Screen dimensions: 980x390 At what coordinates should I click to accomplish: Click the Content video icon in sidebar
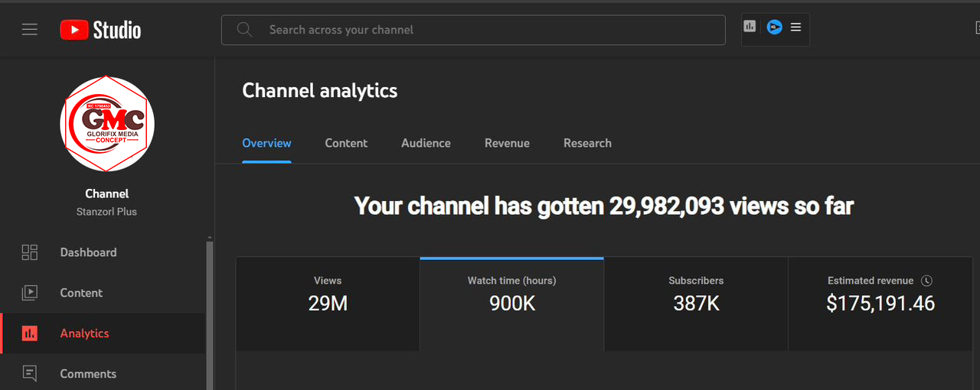click(30, 293)
